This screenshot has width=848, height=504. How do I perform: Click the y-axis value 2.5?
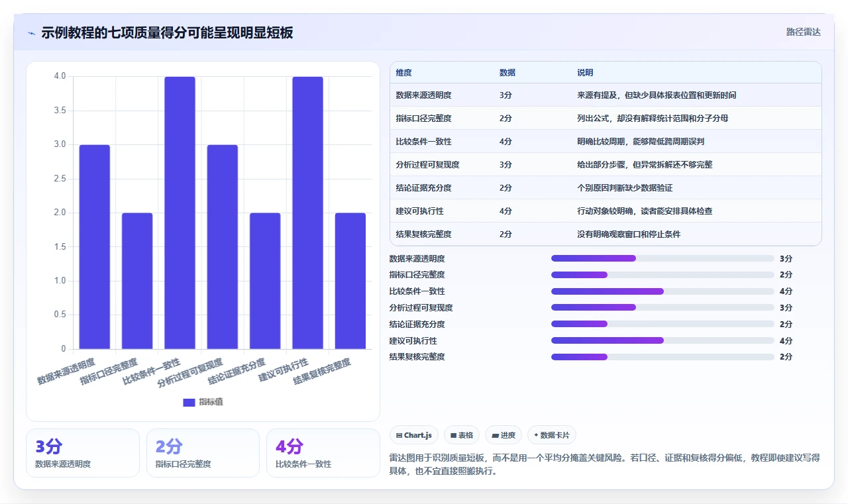[60, 179]
